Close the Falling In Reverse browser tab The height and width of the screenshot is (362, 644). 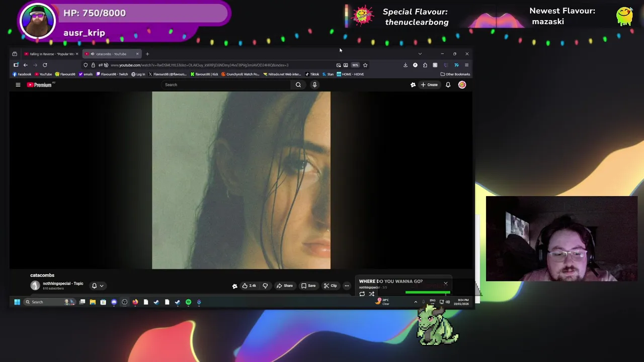click(76, 54)
